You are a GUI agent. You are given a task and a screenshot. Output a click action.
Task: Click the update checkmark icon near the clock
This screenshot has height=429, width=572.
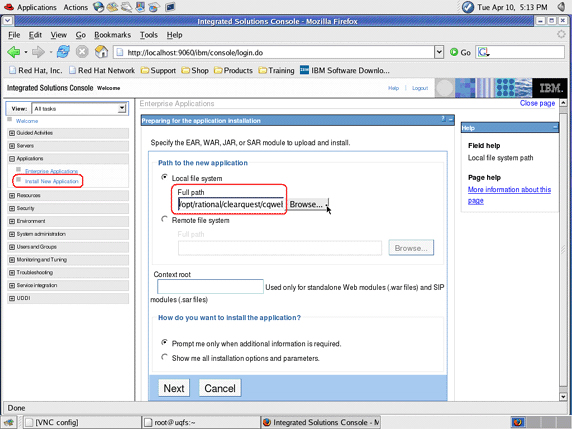tap(468, 7)
